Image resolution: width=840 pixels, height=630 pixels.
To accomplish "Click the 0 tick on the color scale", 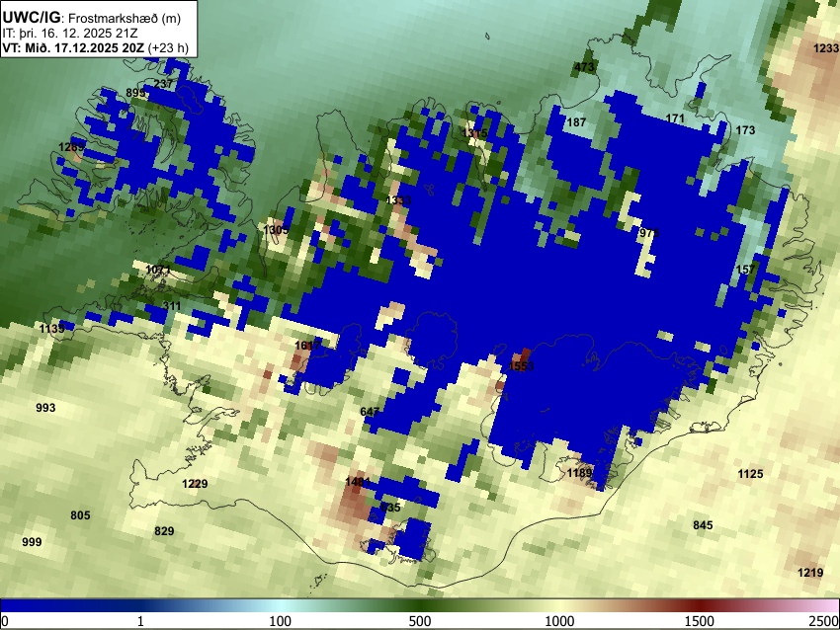I will pos(5,621).
